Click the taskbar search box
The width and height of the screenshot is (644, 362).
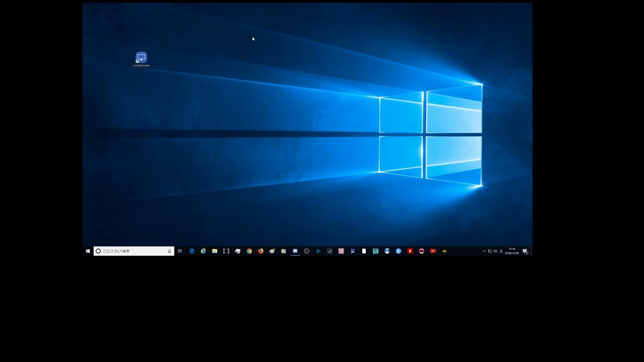(134, 251)
